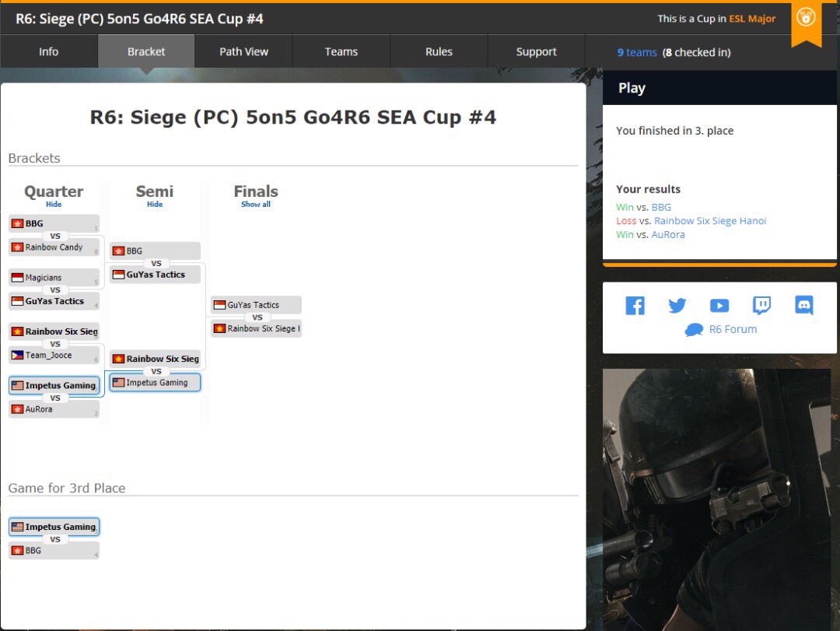
Task: Click the Rainbow Six operator artwork image
Action: pos(717,499)
